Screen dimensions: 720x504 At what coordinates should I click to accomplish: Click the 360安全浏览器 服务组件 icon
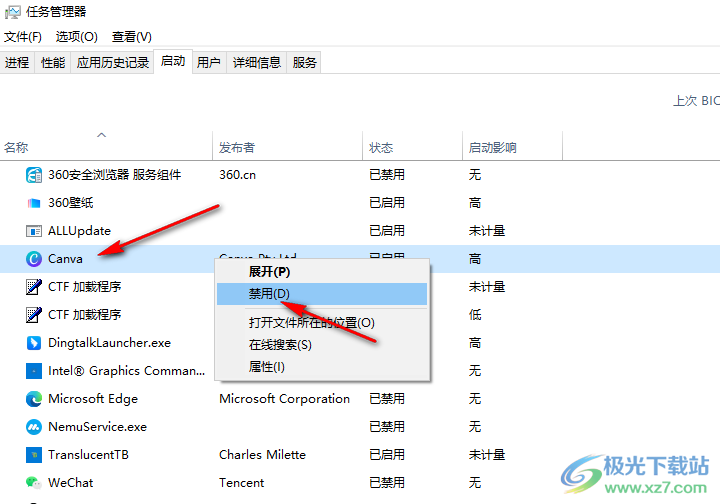[34, 175]
